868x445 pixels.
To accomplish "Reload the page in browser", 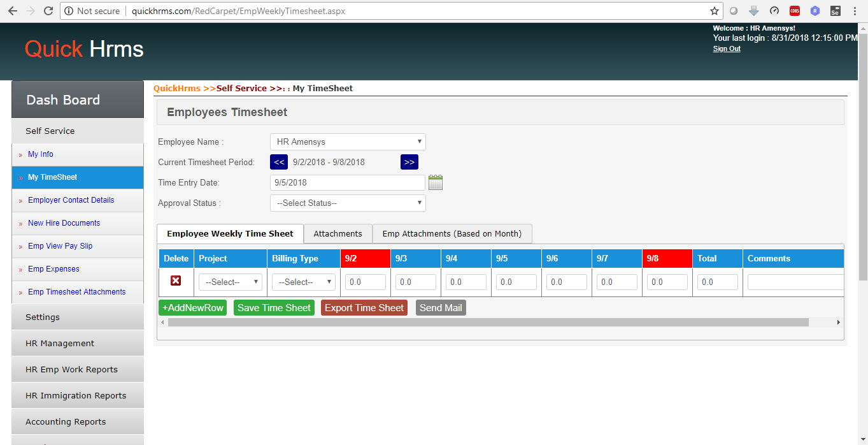I will (48, 11).
